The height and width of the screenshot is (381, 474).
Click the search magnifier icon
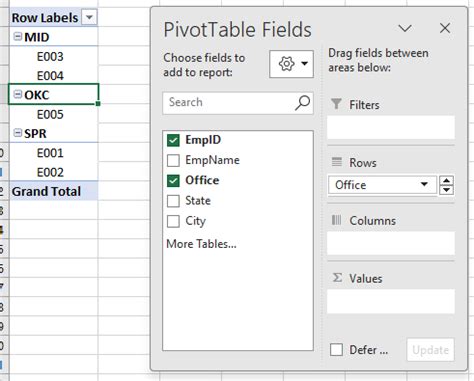[302, 102]
